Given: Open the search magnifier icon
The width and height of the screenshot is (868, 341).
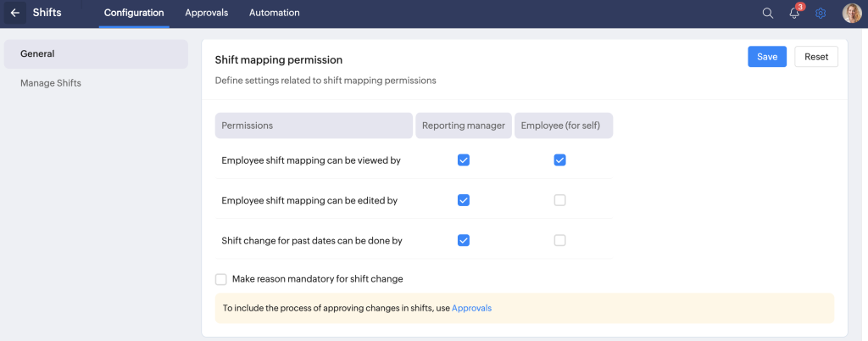Looking at the screenshot, I should (x=768, y=13).
